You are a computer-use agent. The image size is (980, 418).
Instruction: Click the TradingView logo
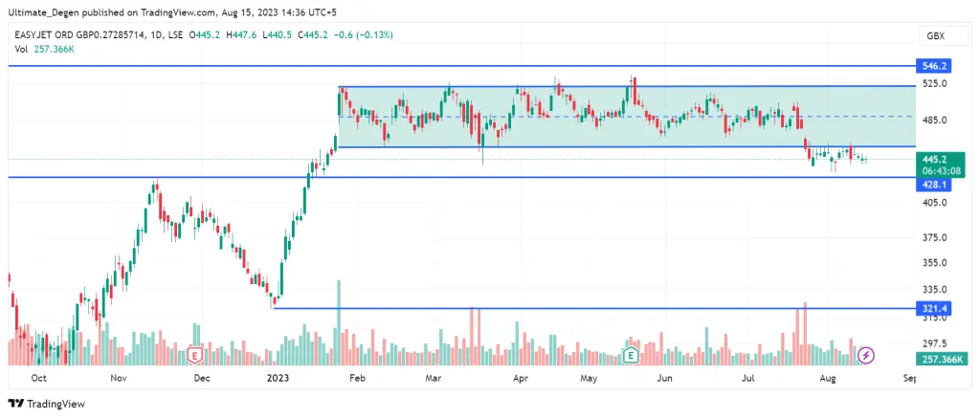click(x=46, y=404)
